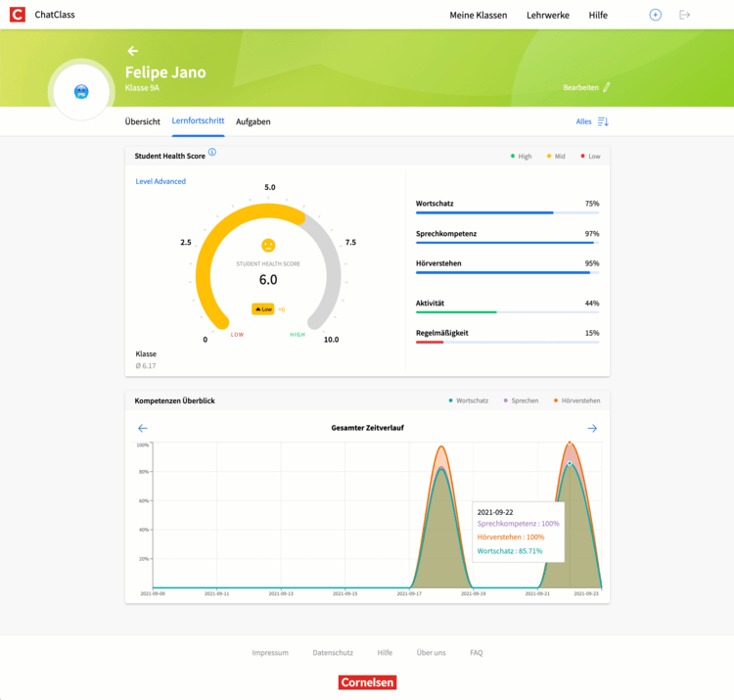734x700 pixels.
Task: Switch to the Übersicht tab
Action: 143,121
